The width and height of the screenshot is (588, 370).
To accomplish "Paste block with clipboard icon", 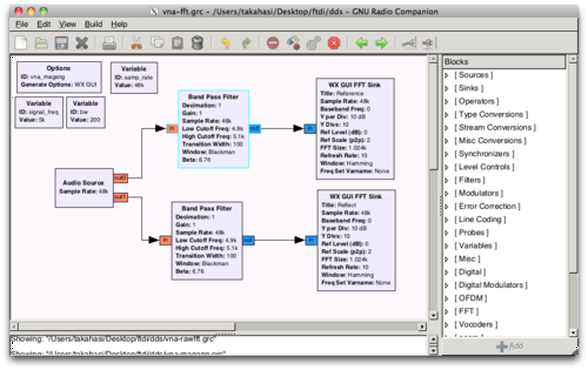I will pos(177,43).
